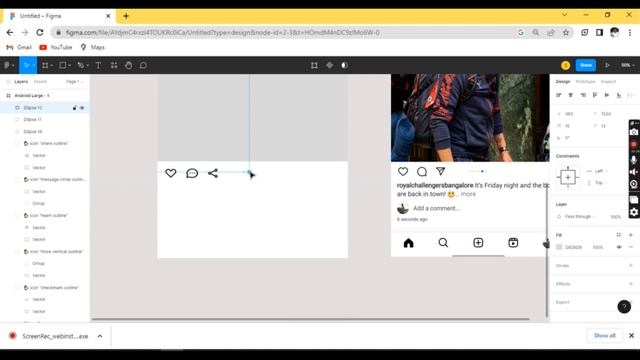The image size is (640, 360).
Task: Switch to the Prototype tab
Action: point(585,82)
